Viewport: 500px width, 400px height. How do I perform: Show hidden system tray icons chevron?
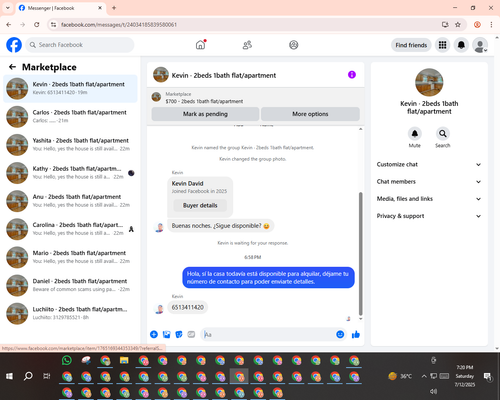coord(424,376)
